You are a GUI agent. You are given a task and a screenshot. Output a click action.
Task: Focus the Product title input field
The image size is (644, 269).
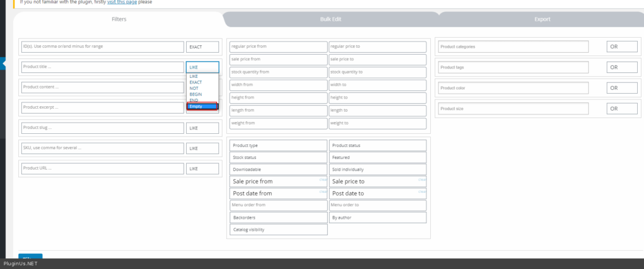pos(103,67)
